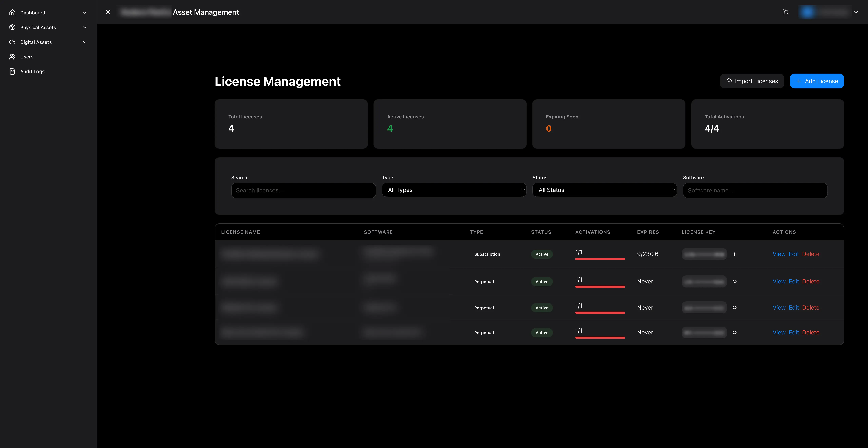Click the first row's red activation bar
This screenshot has width=868, height=448.
coord(600,259)
